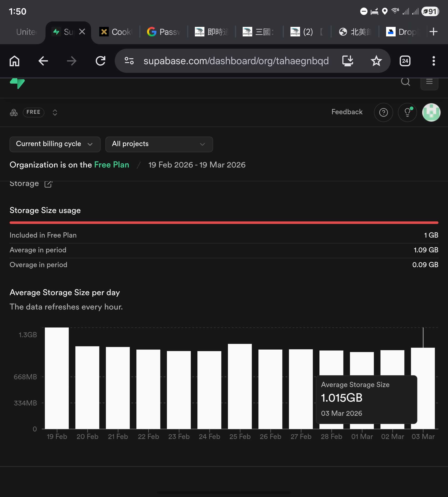
Task: Reload the current page
Action: 100,61
